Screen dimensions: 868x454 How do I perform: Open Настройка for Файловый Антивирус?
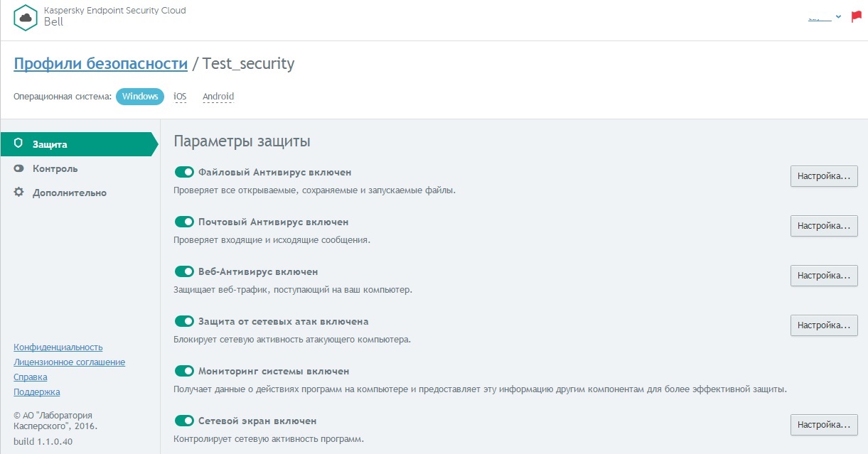tap(824, 176)
